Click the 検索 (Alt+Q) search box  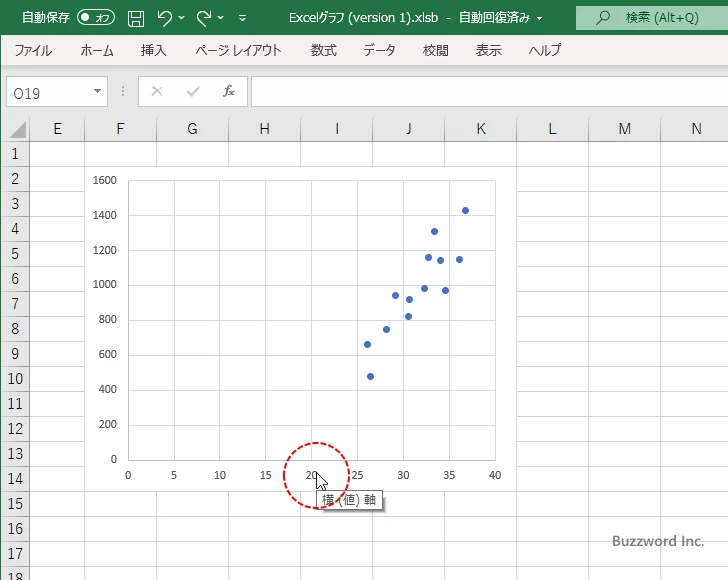point(652,18)
